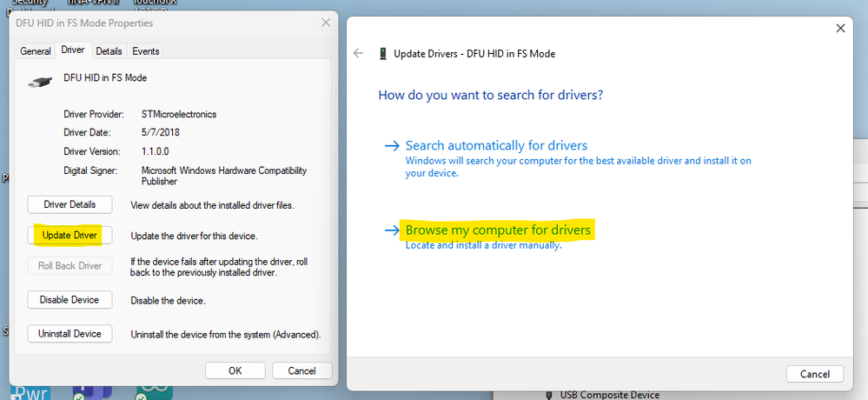Click the Uninstall Device button
The height and width of the screenshot is (400, 868).
[70, 334]
